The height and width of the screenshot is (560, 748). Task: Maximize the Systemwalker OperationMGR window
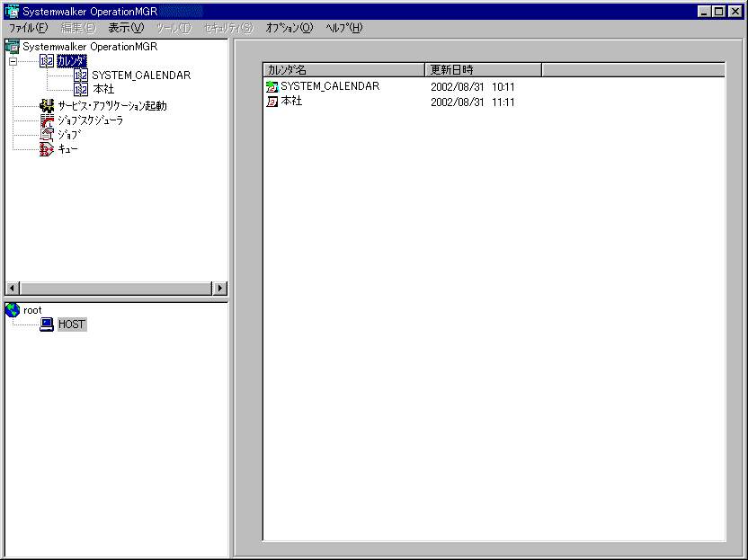(x=718, y=12)
